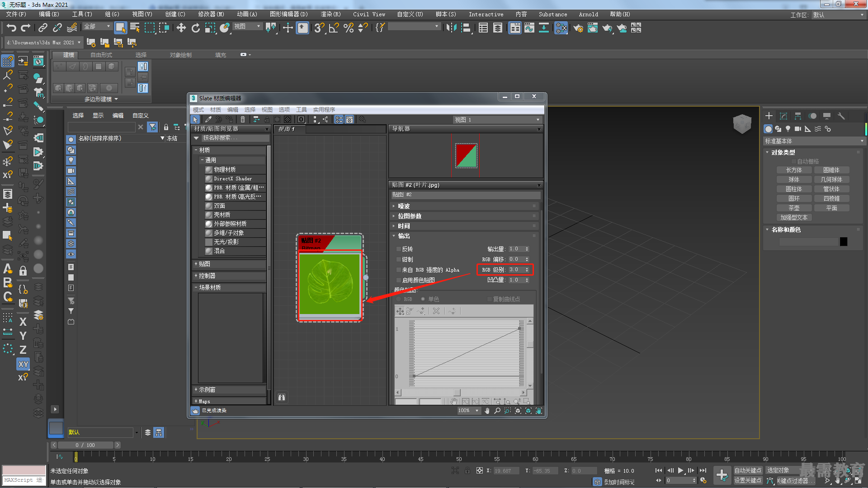Open 模式 menu in Slate editor
The width and height of the screenshot is (868, 488).
point(198,110)
